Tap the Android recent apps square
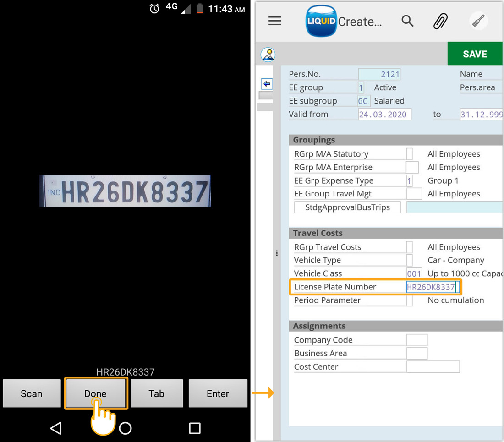 (x=195, y=428)
